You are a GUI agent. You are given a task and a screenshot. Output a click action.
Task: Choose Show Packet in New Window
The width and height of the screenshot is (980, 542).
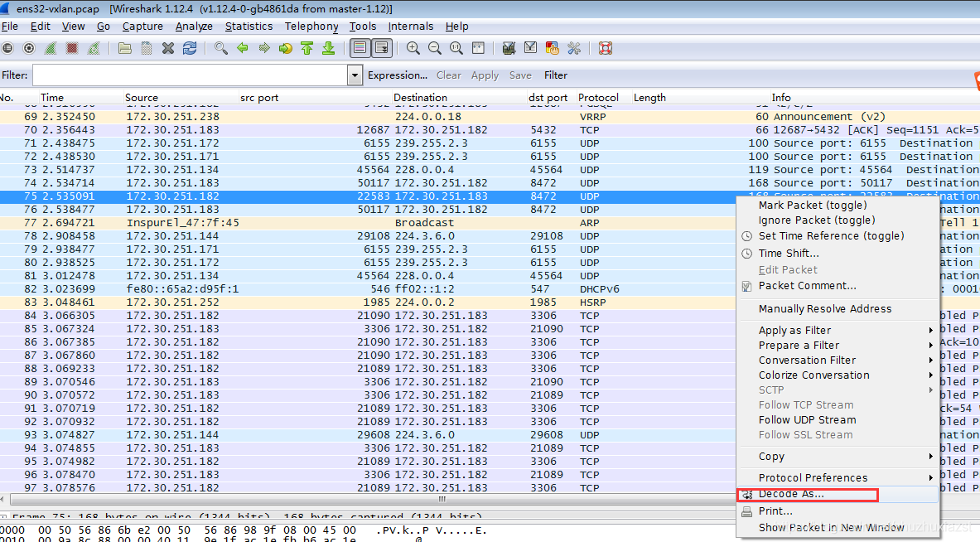tap(831, 528)
